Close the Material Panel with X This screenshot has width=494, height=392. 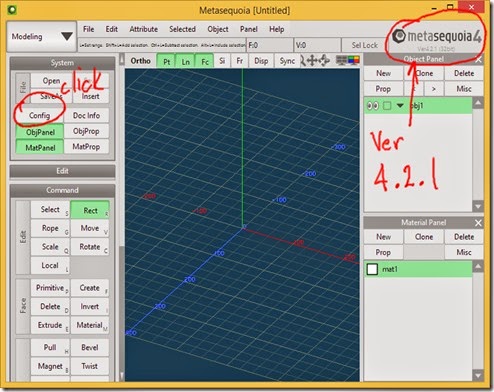point(478,223)
